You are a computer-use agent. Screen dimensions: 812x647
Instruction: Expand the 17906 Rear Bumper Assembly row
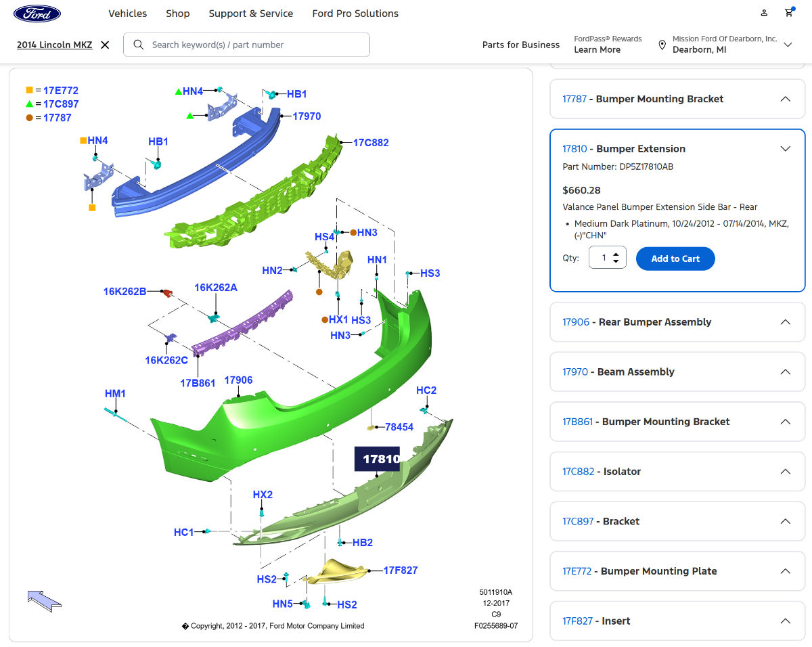point(785,322)
